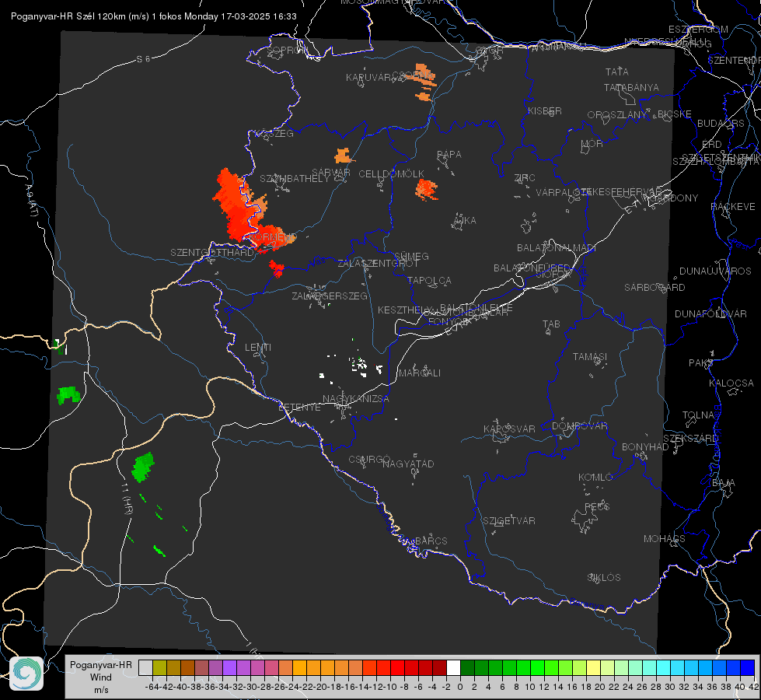This screenshot has height=700, width=761.
Task: Click the TAMÁSI city label
Action: click(590, 356)
